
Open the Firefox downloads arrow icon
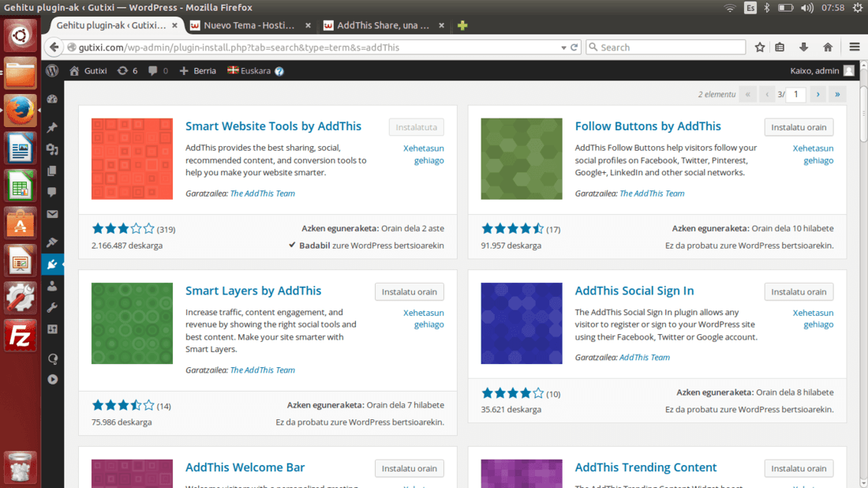803,47
